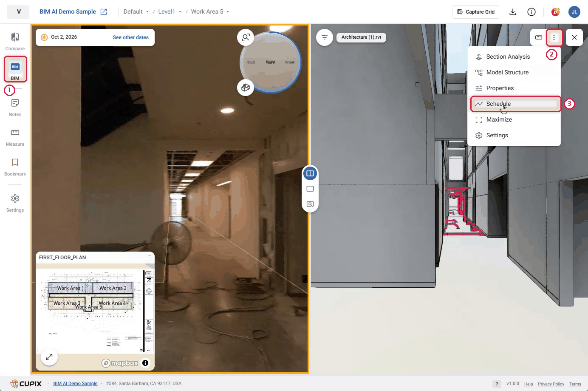
Task: Close the BIM viewer panel
Action: tap(574, 37)
